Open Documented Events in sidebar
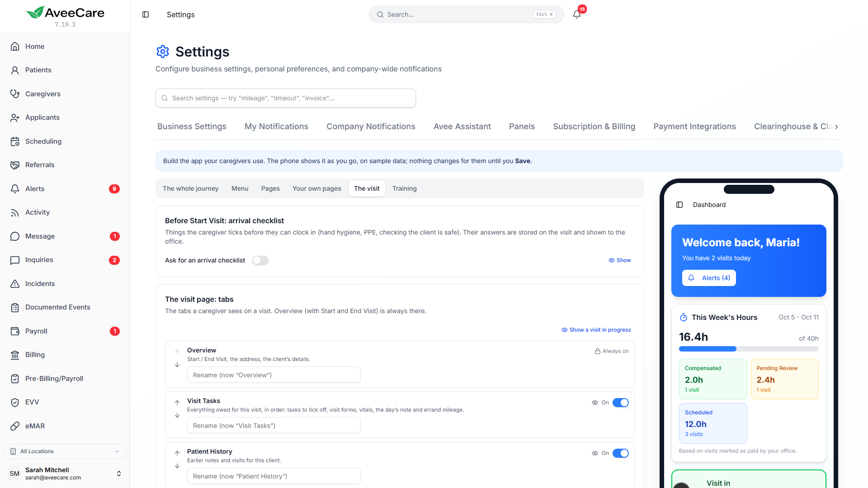This screenshot has width=868, height=488. click(x=65, y=307)
